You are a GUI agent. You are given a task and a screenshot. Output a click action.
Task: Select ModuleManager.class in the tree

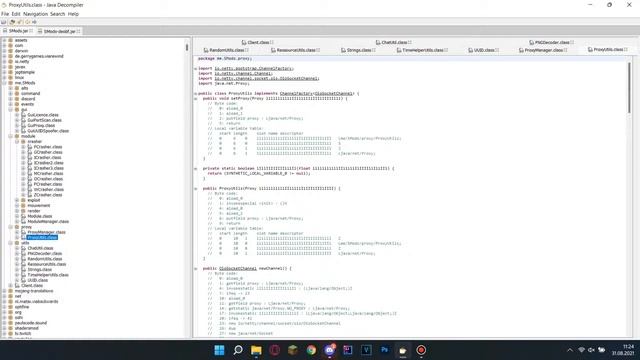pyautogui.click(x=48, y=222)
